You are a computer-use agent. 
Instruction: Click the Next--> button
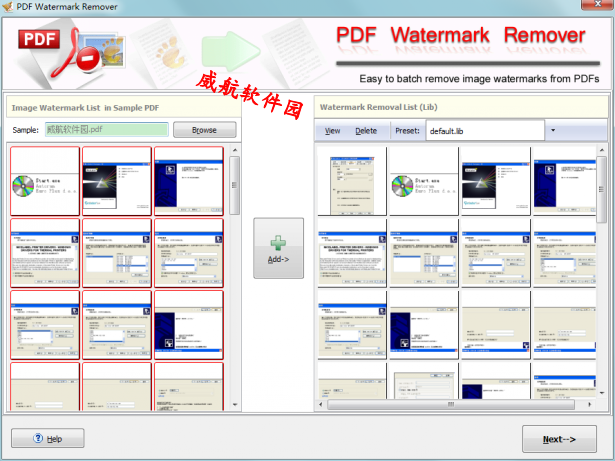(x=559, y=439)
